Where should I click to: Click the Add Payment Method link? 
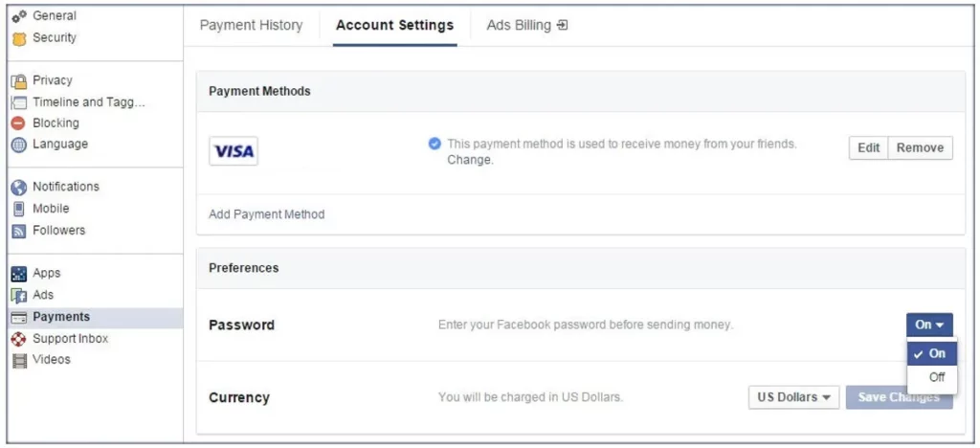tap(266, 214)
